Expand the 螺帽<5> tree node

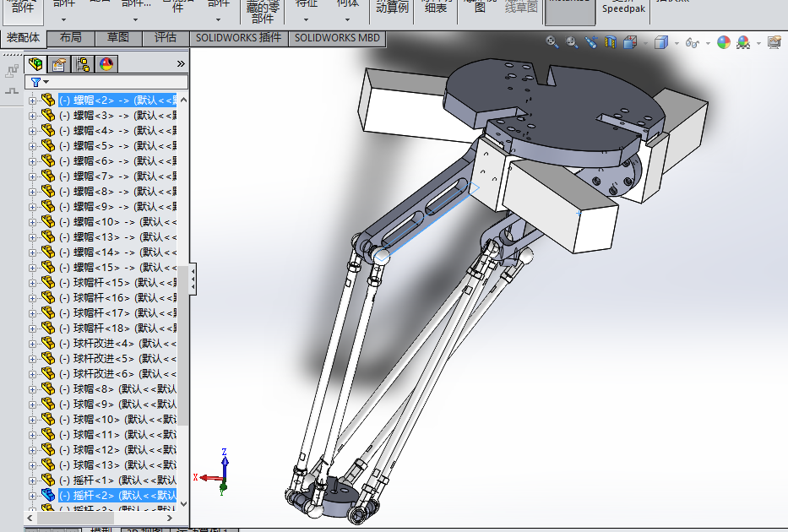(33, 146)
